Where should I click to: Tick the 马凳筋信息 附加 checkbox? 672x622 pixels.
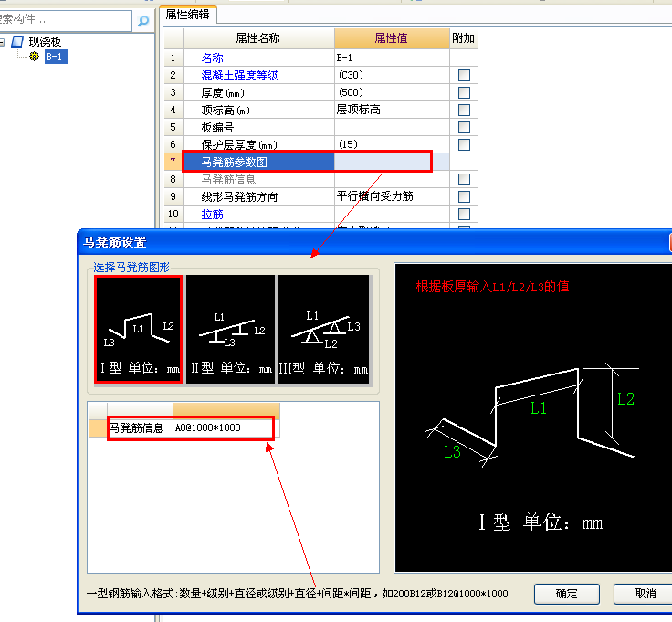[464, 179]
